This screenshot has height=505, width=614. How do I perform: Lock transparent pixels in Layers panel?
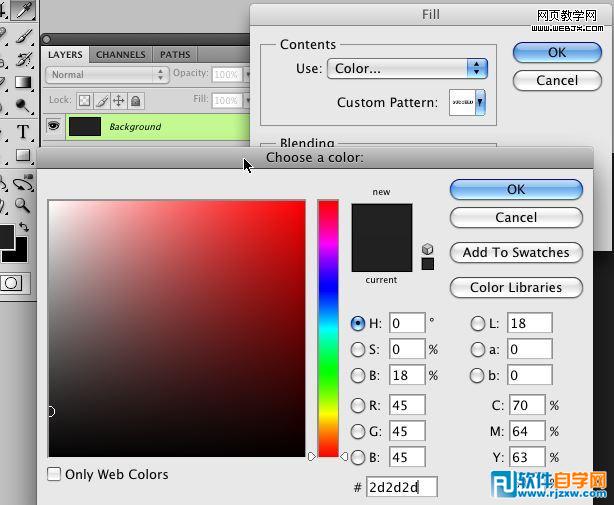click(x=84, y=101)
